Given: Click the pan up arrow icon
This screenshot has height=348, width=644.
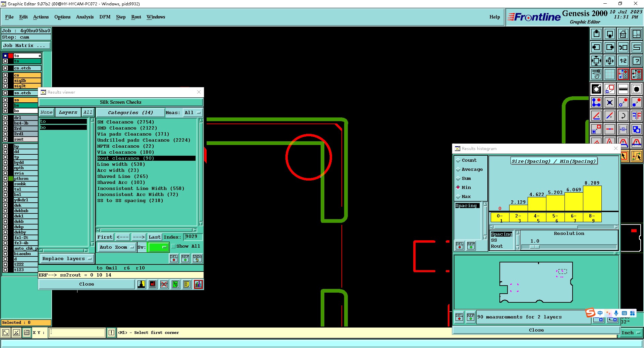Looking at the screenshot, I should 596,34.
